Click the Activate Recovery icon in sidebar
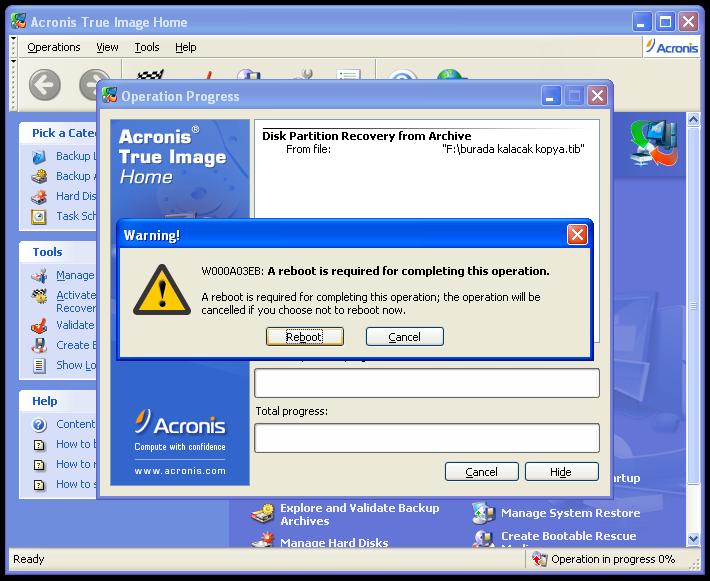This screenshot has width=710, height=581. point(39,296)
